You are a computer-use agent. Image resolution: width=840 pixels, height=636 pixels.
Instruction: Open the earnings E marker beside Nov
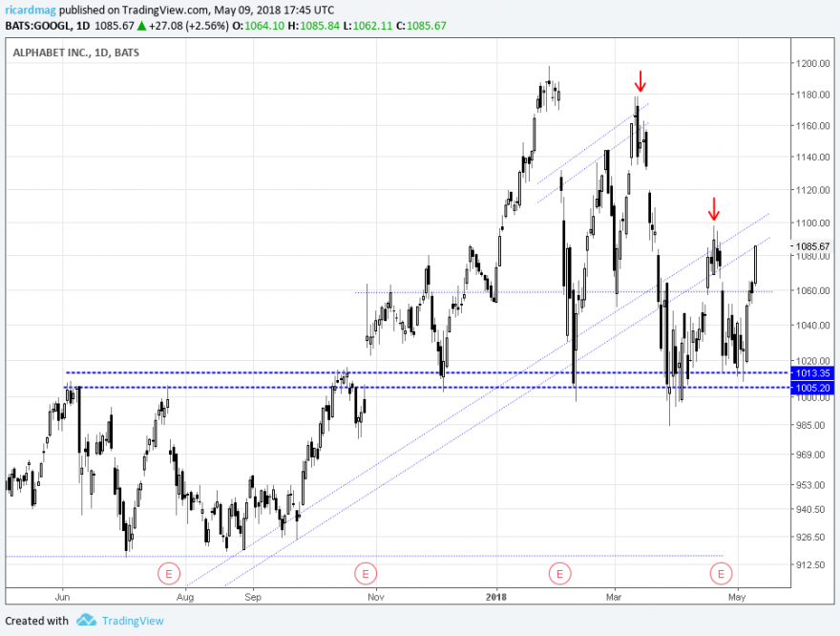point(366,574)
